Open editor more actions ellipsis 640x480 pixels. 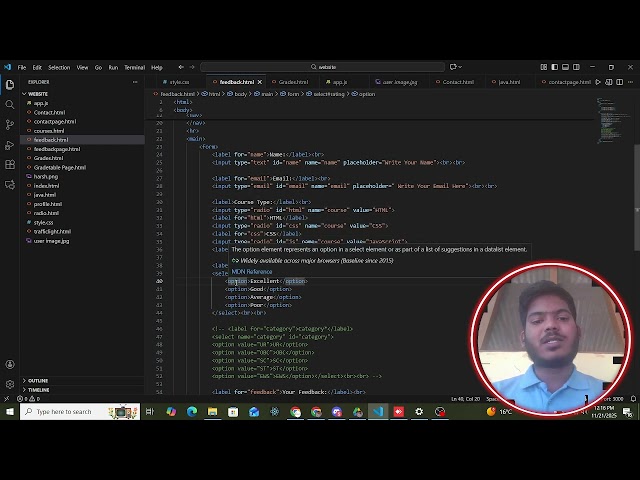pyautogui.click(x=631, y=82)
